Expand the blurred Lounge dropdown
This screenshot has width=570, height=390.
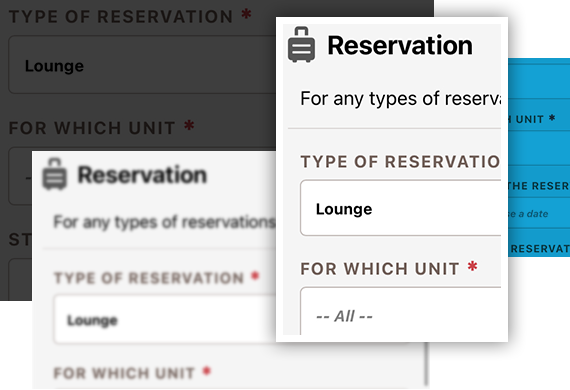click(x=164, y=319)
